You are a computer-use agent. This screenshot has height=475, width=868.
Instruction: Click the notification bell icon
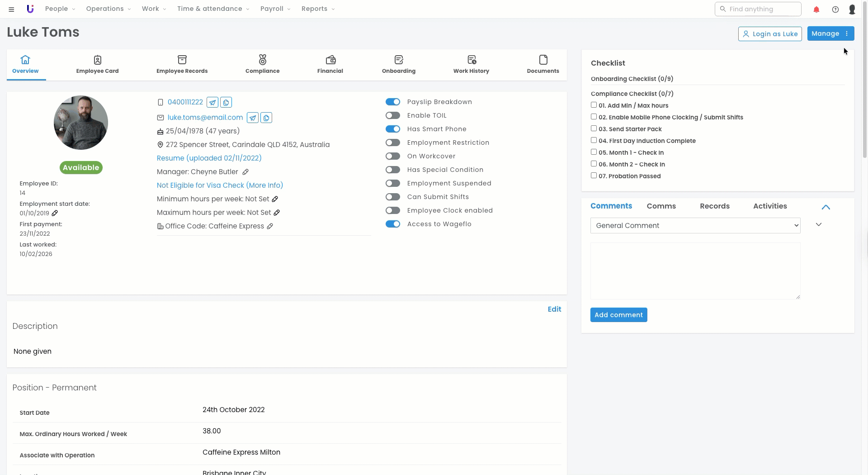pyautogui.click(x=816, y=9)
